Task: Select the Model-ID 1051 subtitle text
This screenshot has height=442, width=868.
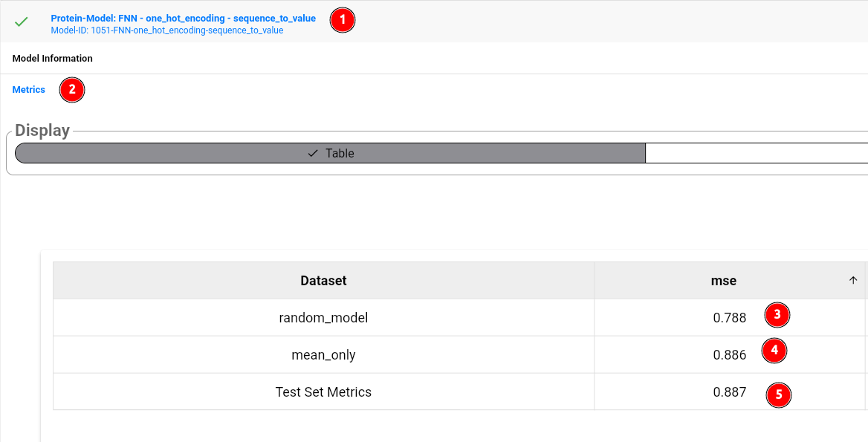Action: [166, 30]
